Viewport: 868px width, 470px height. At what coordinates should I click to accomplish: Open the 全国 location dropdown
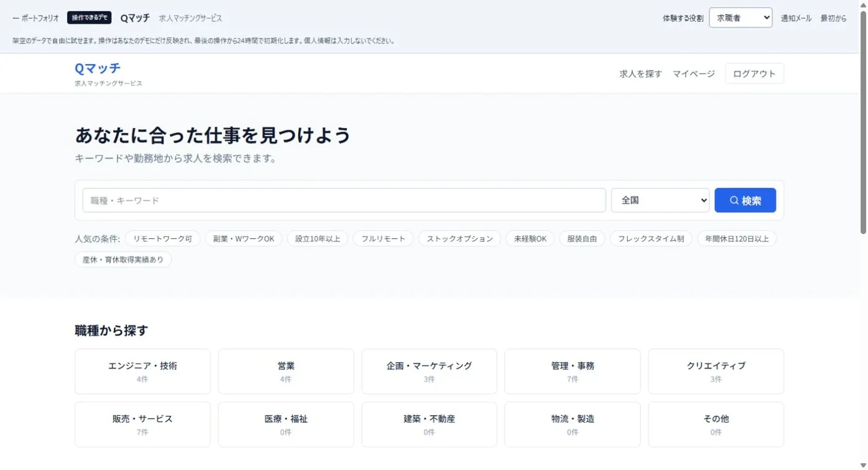(x=660, y=200)
